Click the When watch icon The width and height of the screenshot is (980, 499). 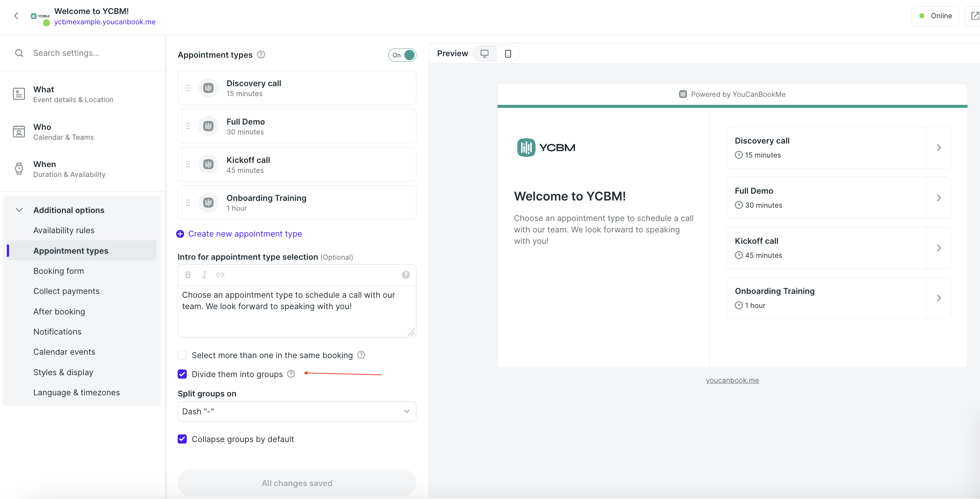coord(19,169)
